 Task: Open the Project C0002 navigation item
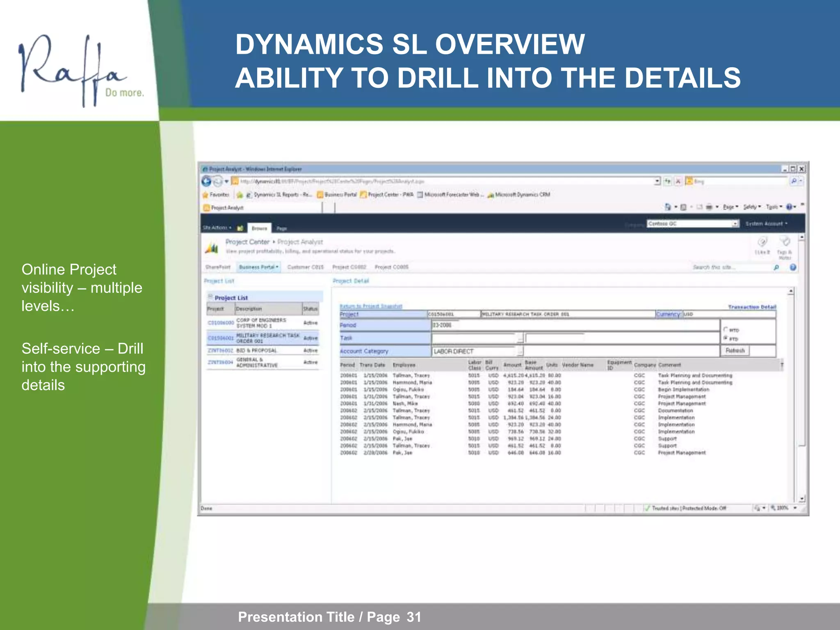pyautogui.click(x=349, y=267)
